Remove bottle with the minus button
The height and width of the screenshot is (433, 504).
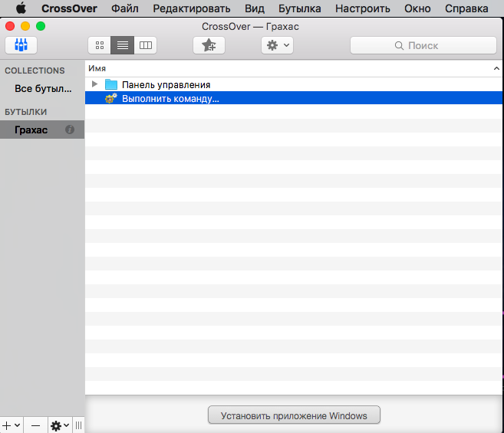click(x=36, y=425)
